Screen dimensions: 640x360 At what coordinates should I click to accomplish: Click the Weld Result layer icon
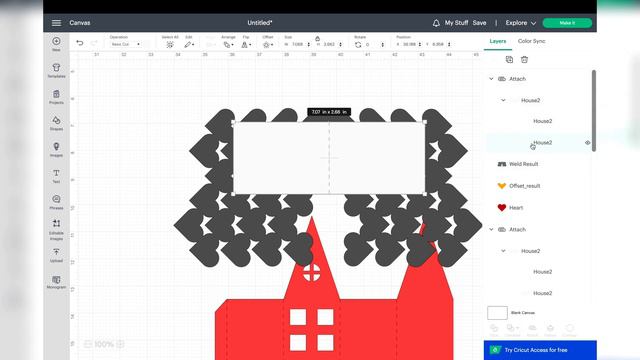502,164
